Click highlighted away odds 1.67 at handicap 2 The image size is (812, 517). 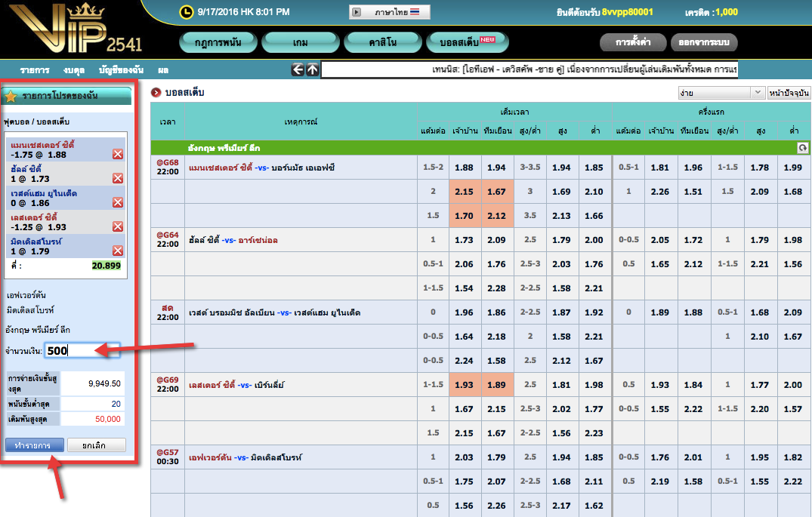point(496,192)
